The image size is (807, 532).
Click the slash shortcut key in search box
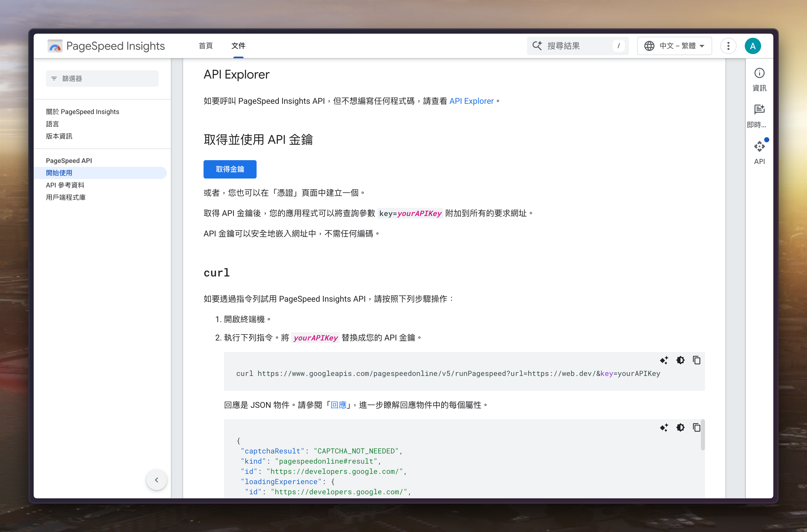(x=619, y=46)
